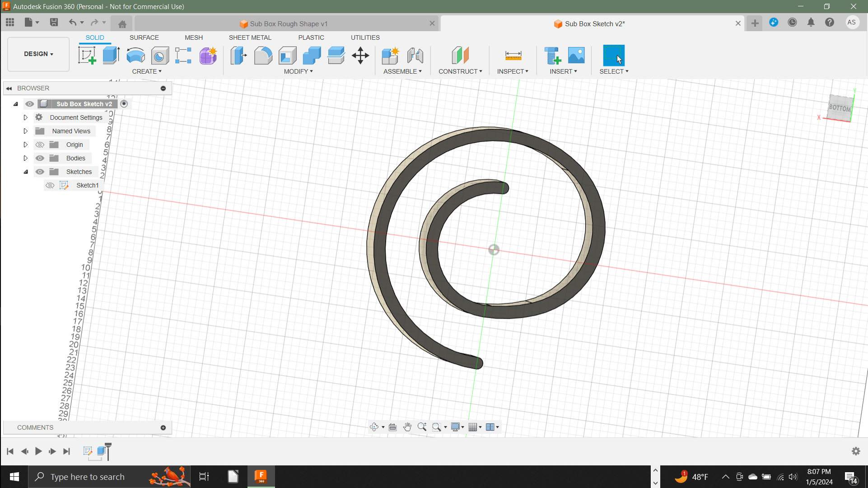Open the MODIFY dropdown menu
This screenshot has width=868, height=488.
tap(299, 71)
